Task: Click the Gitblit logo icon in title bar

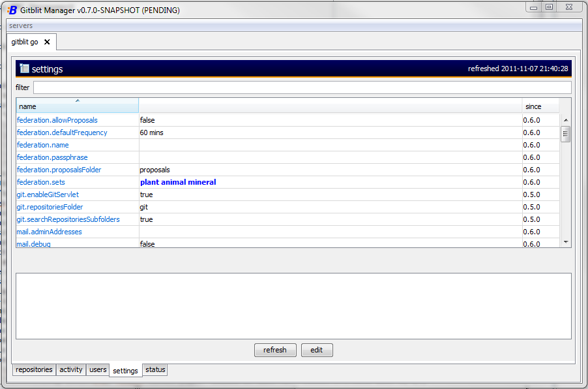Action: (x=12, y=10)
